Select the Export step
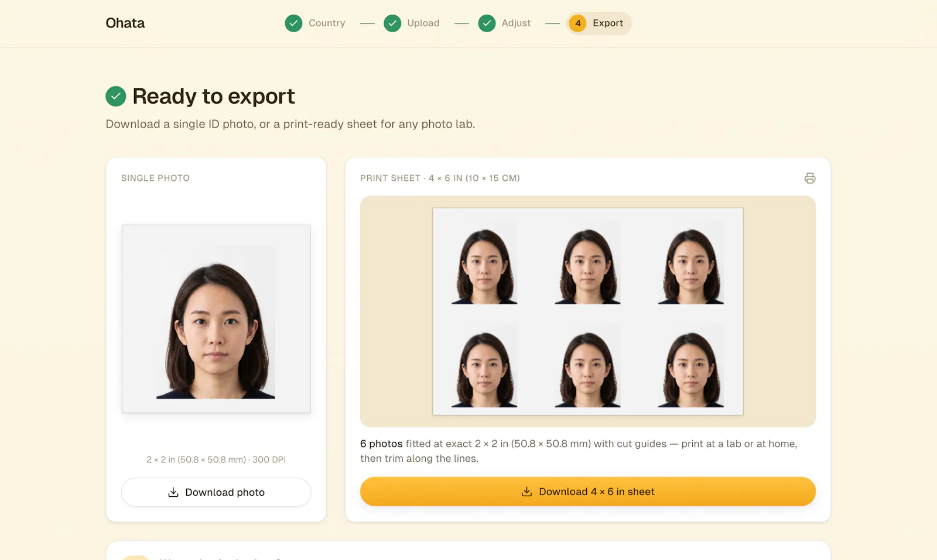This screenshot has height=560, width=937. tap(599, 23)
